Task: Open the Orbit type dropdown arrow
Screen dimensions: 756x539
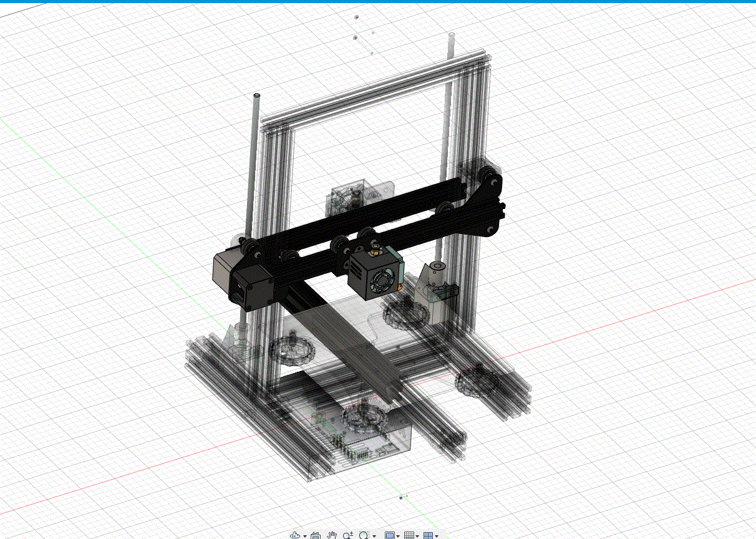Action: (305, 536)
